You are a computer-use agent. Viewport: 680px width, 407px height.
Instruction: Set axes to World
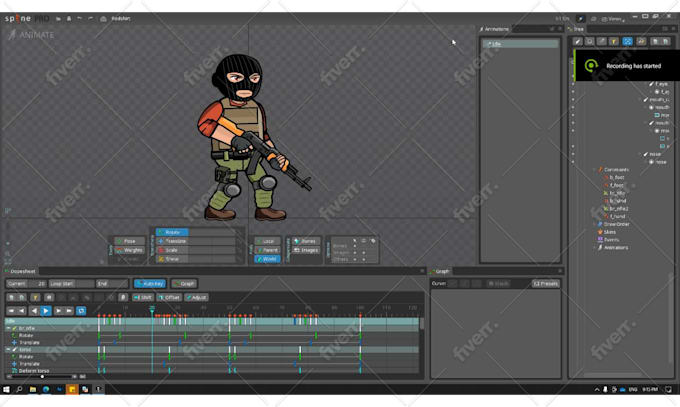(268, 259)
